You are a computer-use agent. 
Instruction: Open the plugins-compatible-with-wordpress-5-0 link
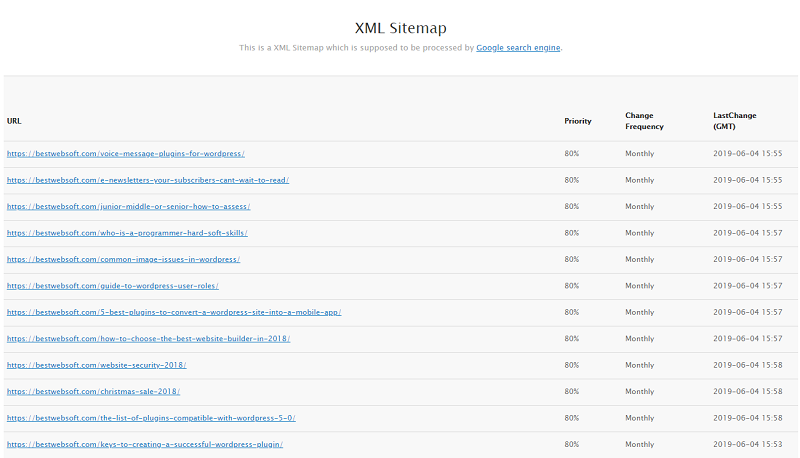[151, 418]
